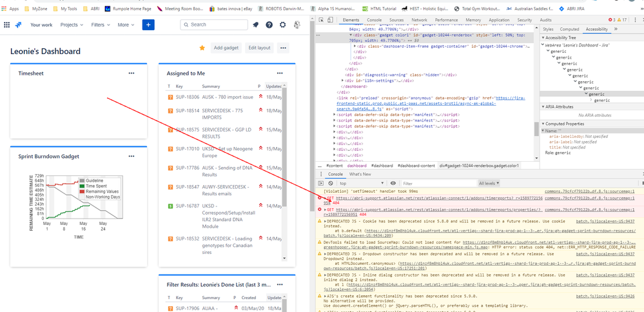Open issue SUP-18306
Screen dimensions: 644x312
pos(188,97)
